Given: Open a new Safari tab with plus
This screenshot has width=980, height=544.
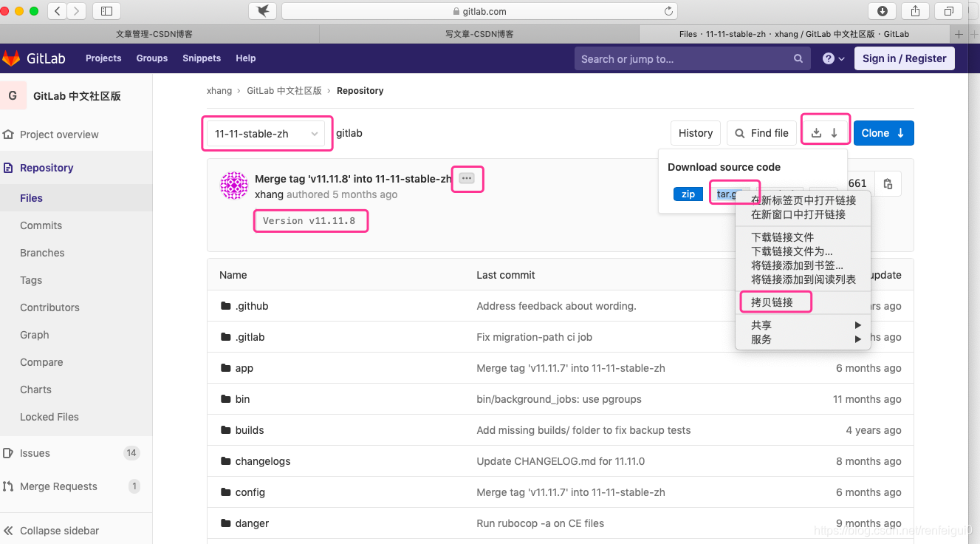Looking at the screenshot, I should coord(959,34).
